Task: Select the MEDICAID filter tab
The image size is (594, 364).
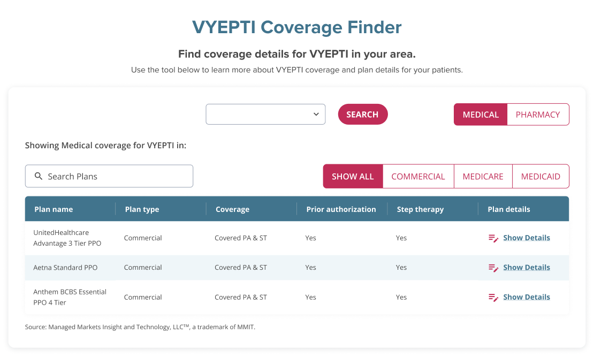Action: pyautogui.click(x=540, y=176)
